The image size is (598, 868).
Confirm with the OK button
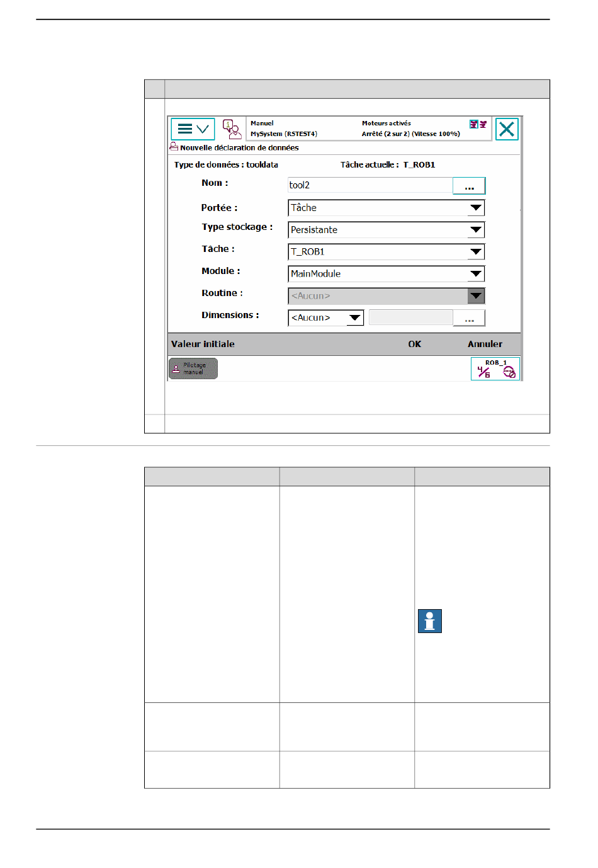point(414,344)
